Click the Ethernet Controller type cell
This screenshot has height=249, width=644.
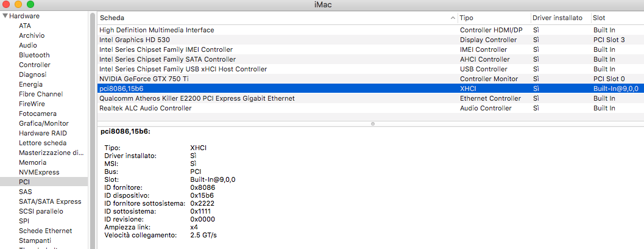(x=490, y=98)
